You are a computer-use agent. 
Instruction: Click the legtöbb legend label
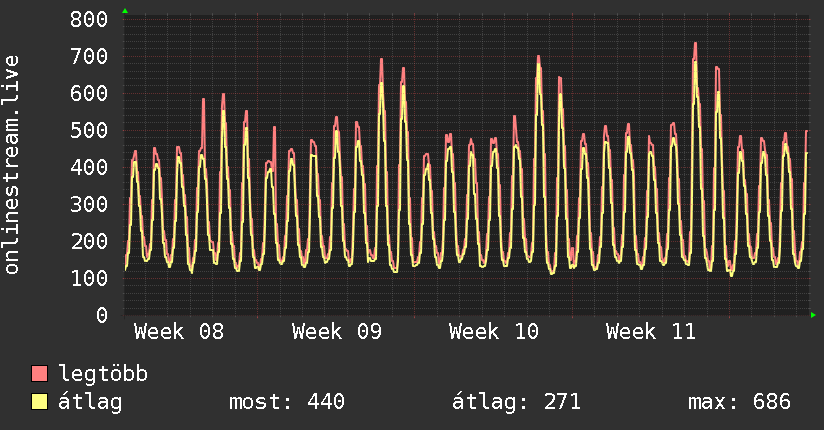103,375
